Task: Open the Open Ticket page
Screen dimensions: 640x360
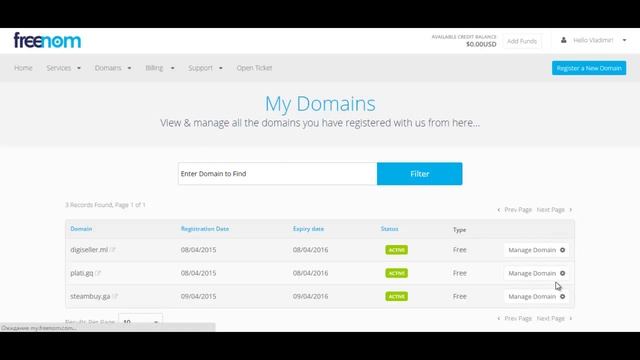Action: pos(254,68)
